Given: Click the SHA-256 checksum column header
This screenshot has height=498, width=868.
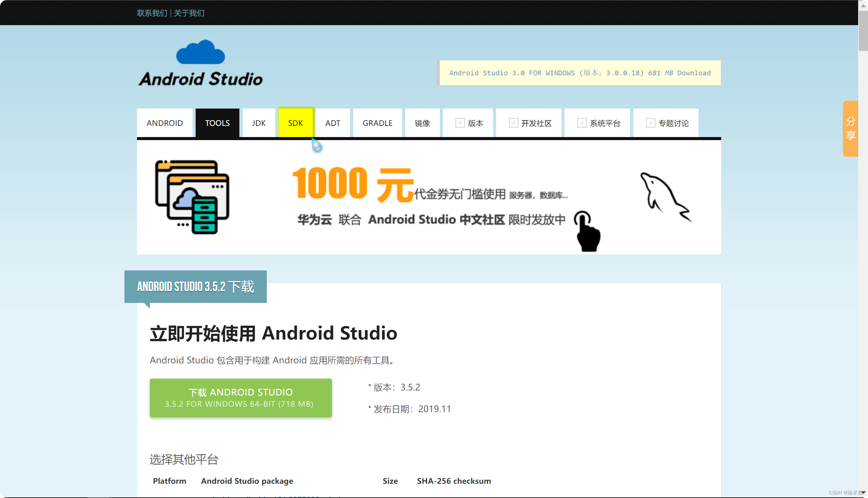Looking at the screenshot, I should point(454,481).
